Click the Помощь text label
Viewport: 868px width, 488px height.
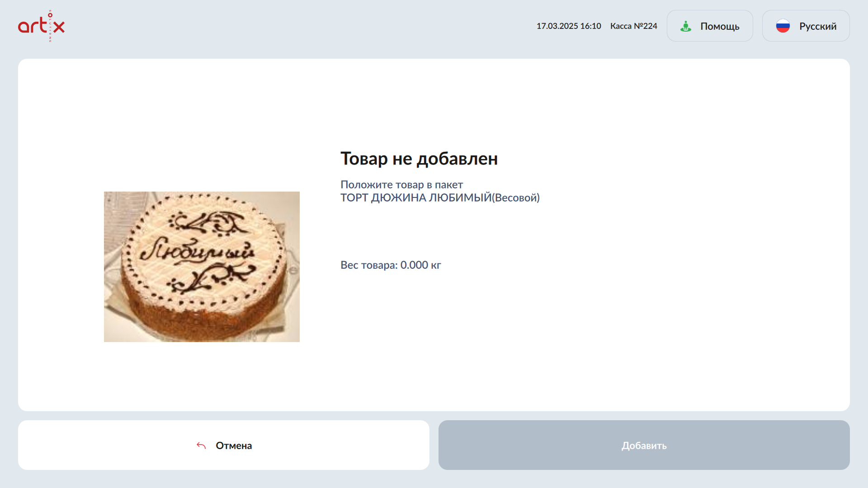(x=720, y=26)
